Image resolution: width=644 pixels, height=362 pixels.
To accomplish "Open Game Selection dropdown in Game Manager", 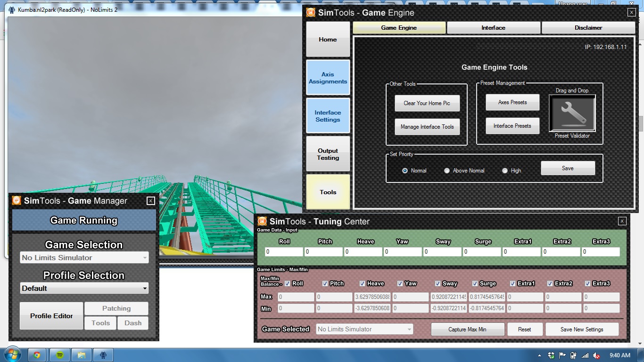I will pos(84,257).
